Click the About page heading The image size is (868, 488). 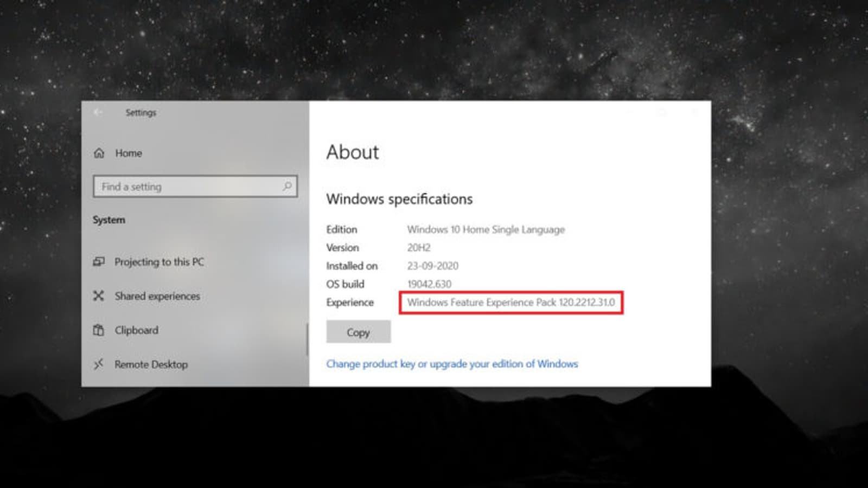[353, 152]
